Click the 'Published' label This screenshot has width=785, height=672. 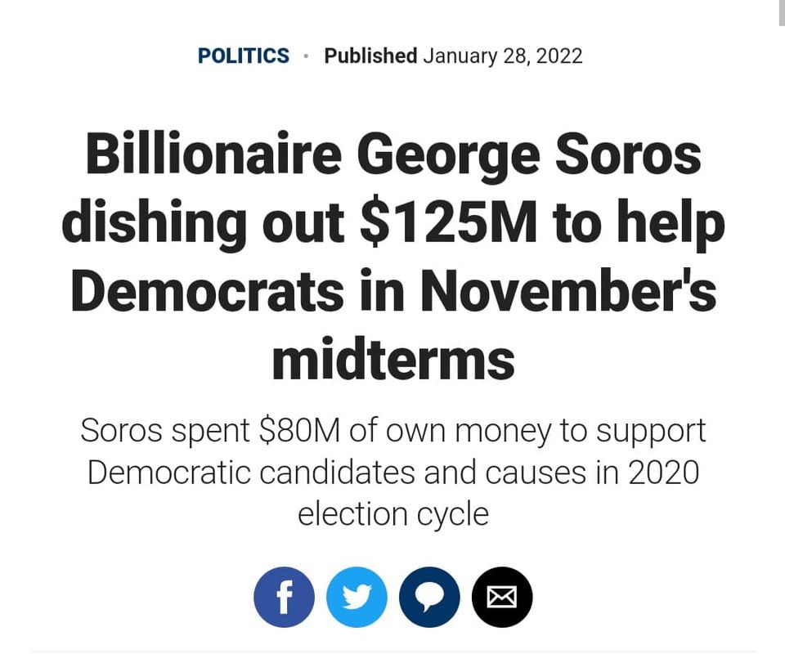370,56
